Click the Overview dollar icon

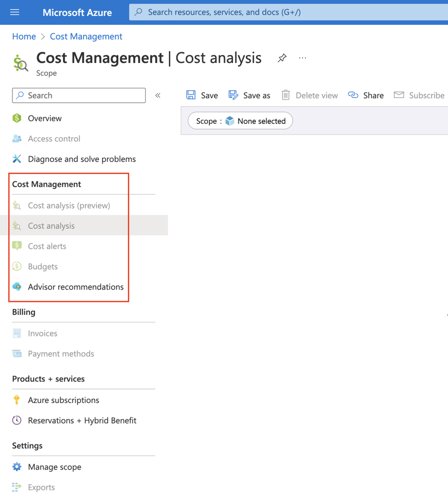tap(17, 118)
